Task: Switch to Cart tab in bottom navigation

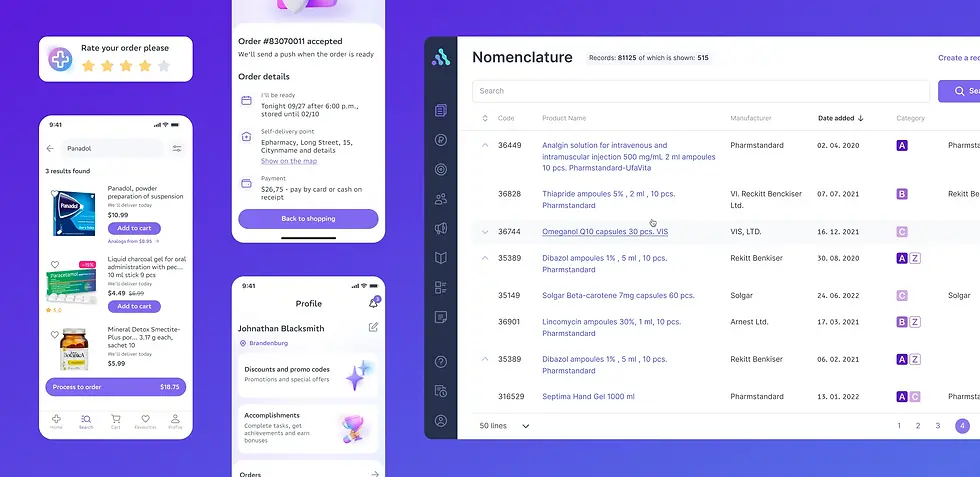Action: point(116,422)
